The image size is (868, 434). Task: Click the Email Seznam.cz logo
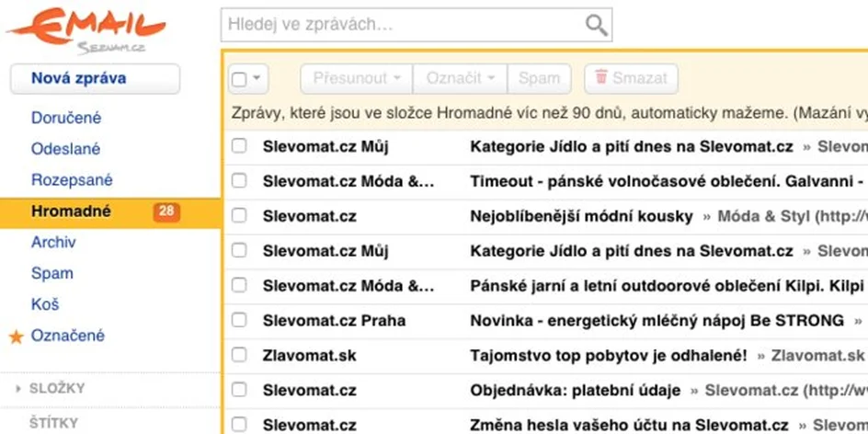click(87, 31)
